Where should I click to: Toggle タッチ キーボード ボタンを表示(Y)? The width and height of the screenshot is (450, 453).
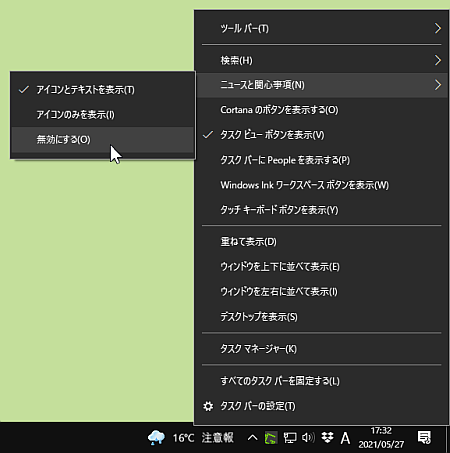tap(322, 210)
